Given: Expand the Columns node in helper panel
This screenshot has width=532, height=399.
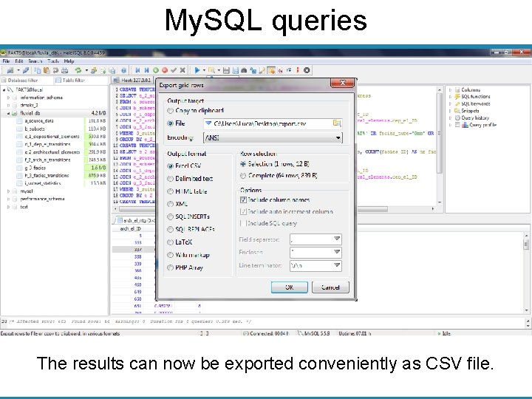Looking at the screenshot, I should coord(450,90).
